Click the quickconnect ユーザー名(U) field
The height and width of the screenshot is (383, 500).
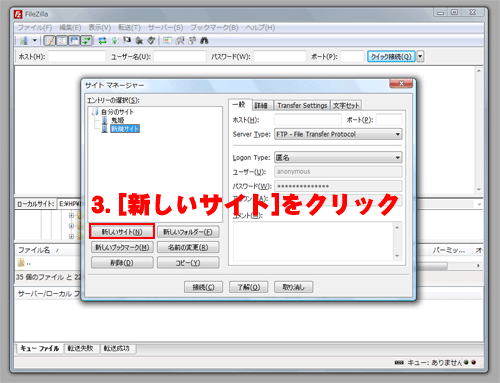pos(180,56)
